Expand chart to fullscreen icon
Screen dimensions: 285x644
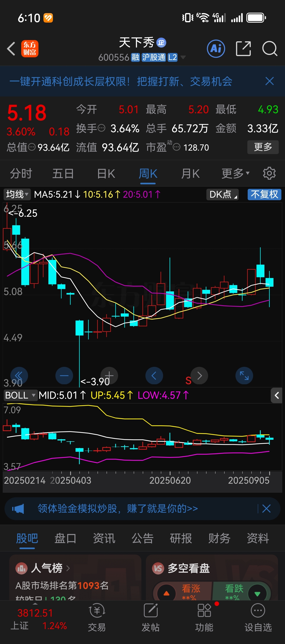point(244,375)
